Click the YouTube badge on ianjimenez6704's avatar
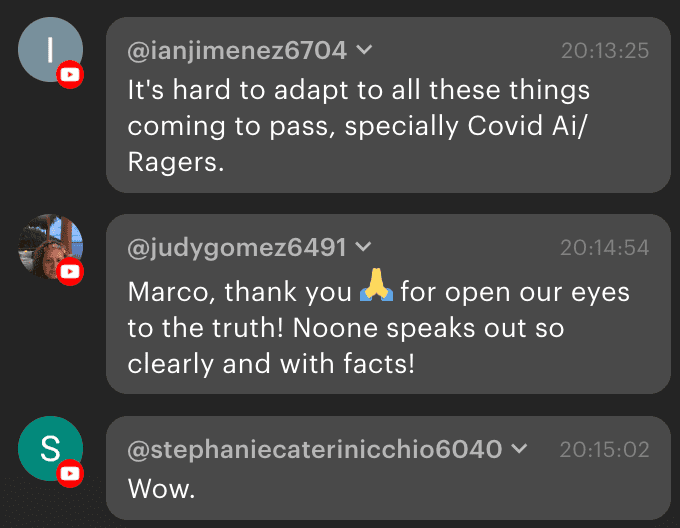The height and width of the screenshot is (528, 680). point(69,74)
